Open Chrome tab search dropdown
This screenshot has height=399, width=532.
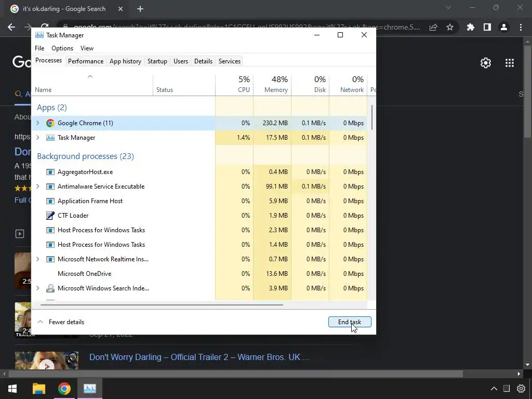448,7
